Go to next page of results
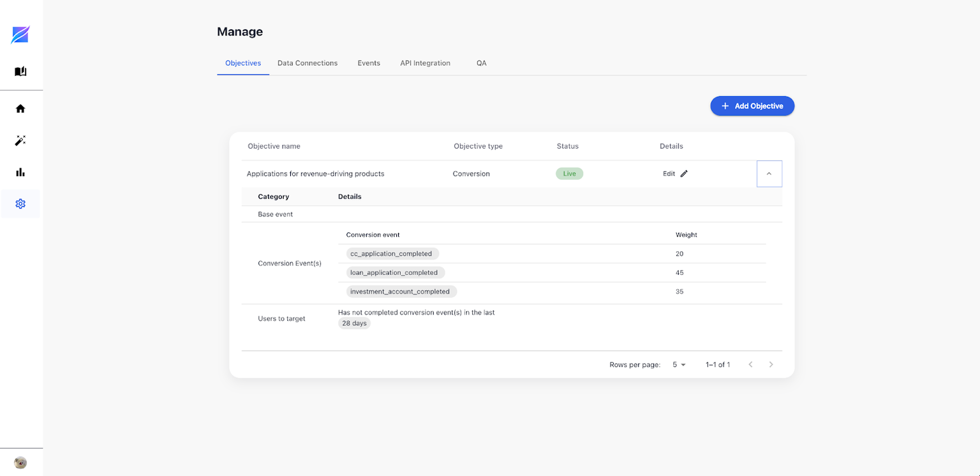 tap(771, 364)
